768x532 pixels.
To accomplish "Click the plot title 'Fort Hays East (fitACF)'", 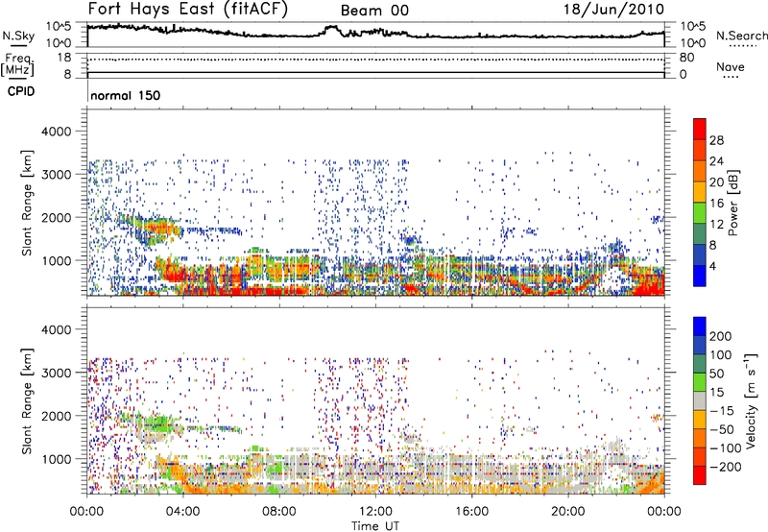I will [188, 10].
